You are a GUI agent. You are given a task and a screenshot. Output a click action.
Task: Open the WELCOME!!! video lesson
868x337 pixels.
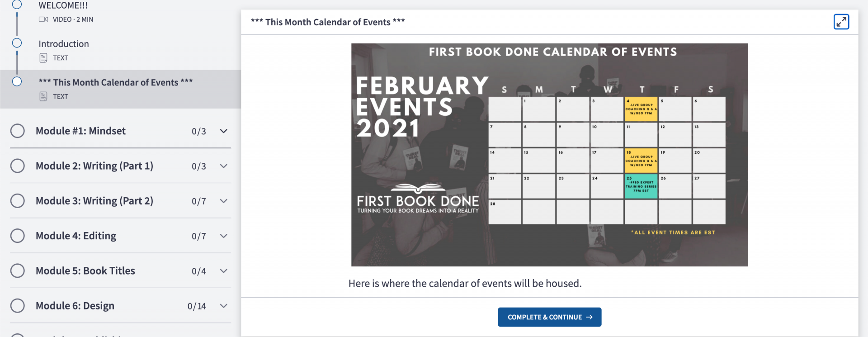point(63,5)
